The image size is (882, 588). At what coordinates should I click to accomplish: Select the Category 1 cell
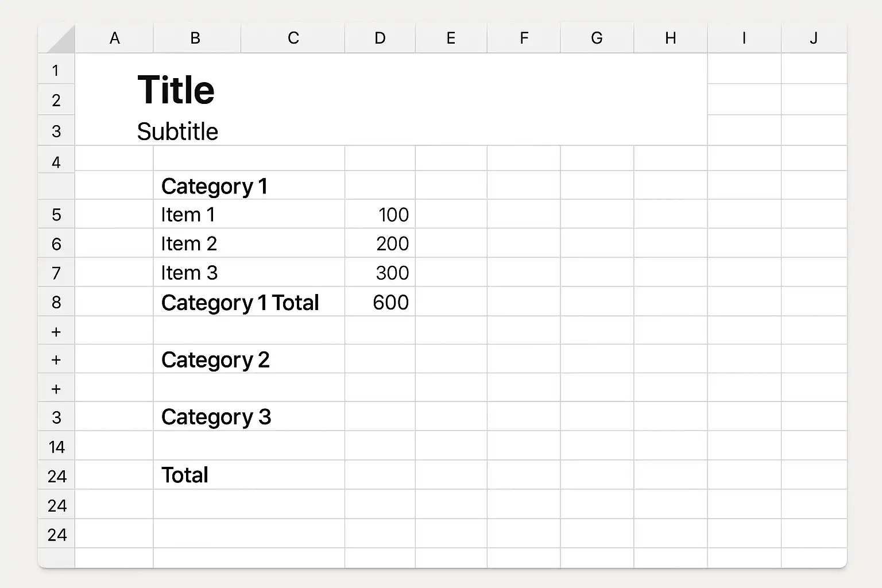249,185
